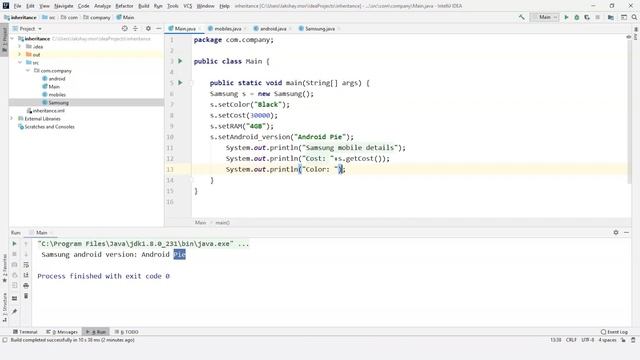Open the VCS menu

[x=187, y=6]
